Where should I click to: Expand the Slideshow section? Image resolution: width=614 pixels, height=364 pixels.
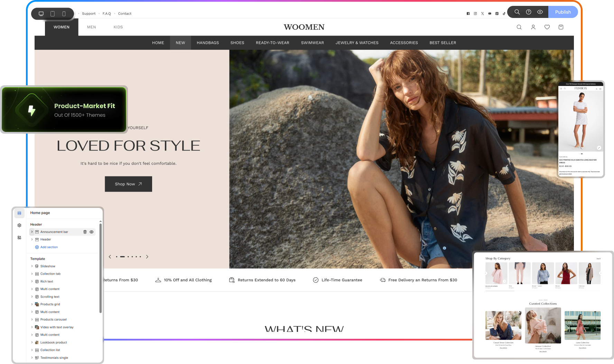click(x=32, y=266)
